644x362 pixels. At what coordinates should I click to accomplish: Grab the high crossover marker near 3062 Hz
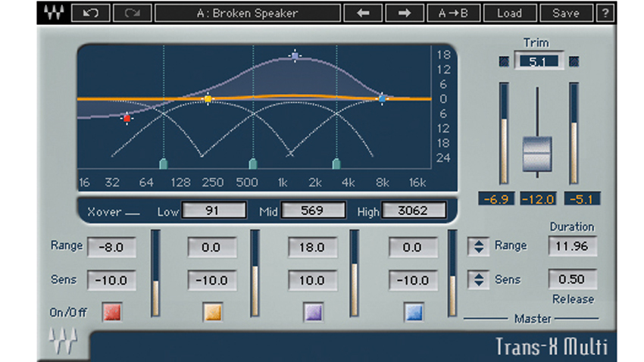[336, 164]
